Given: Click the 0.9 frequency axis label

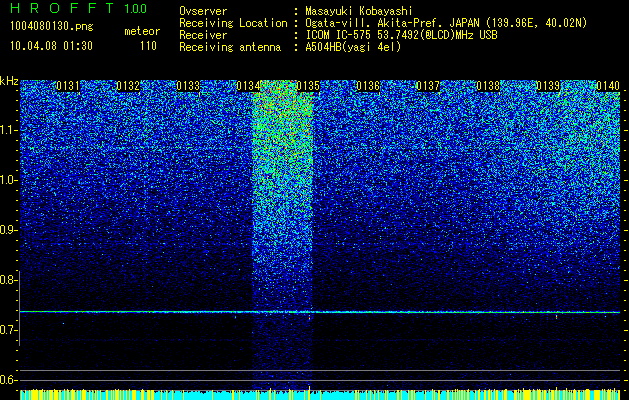Looking at the screenshot, I should tap(8, 230).
